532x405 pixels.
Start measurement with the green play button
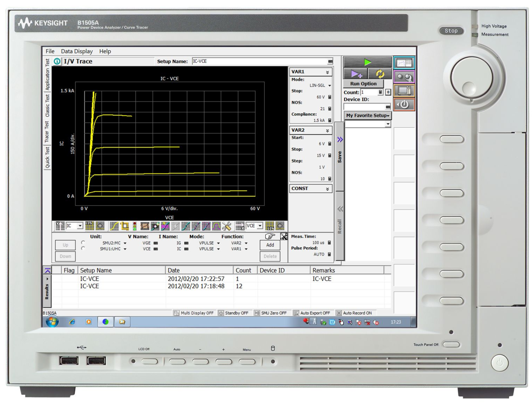[367, 62]
